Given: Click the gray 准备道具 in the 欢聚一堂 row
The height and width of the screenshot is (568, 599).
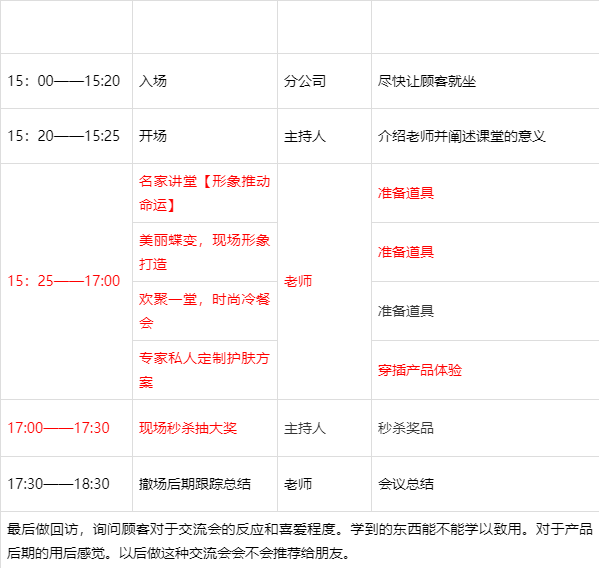Looking at the screenshot, I should (x=406, y=311).
